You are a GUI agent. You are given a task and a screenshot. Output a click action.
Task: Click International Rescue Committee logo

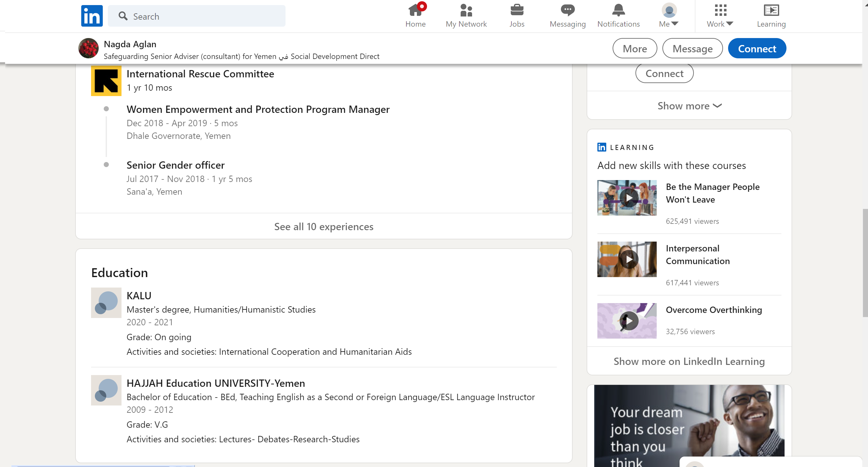coord(106,81)
